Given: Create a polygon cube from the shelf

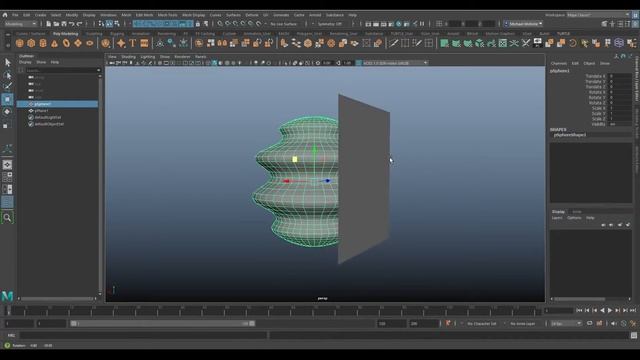Looking at the screenshot, I should [x=31, y=43].
